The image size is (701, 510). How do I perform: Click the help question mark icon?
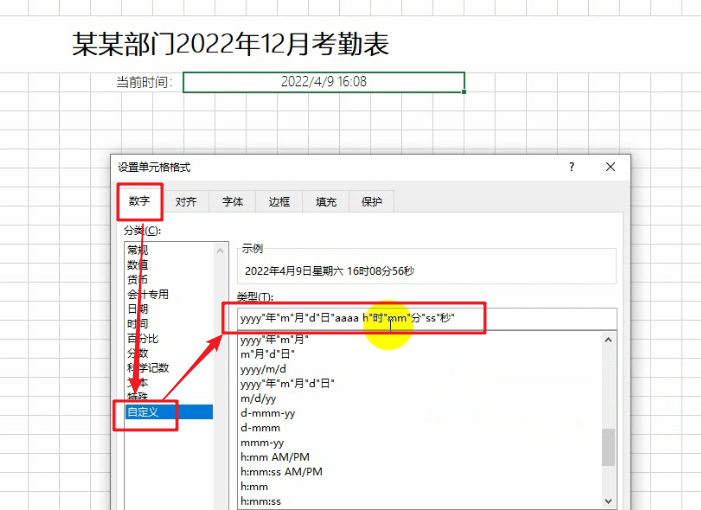pyautogui.click(x=571, y=167)
